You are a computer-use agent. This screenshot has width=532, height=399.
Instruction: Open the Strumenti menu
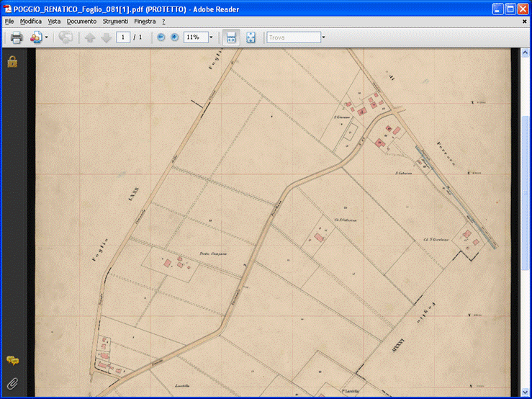tap(115, 22)
